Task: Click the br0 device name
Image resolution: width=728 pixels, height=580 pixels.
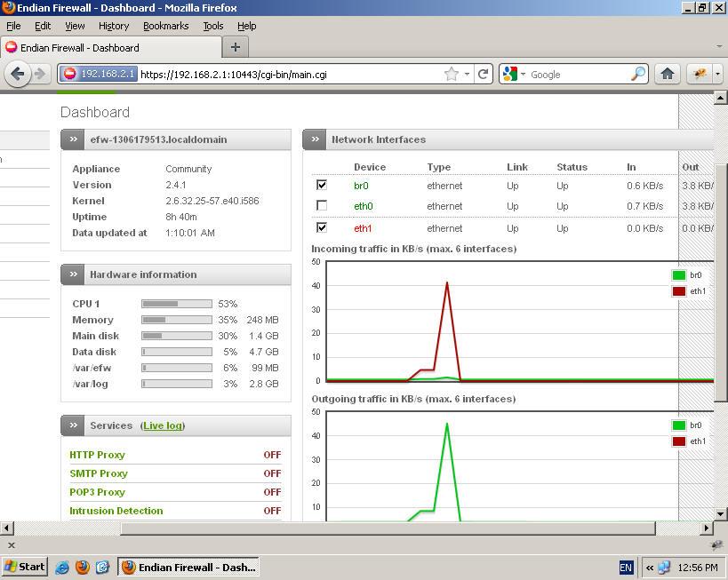Action: pos(361,186)
